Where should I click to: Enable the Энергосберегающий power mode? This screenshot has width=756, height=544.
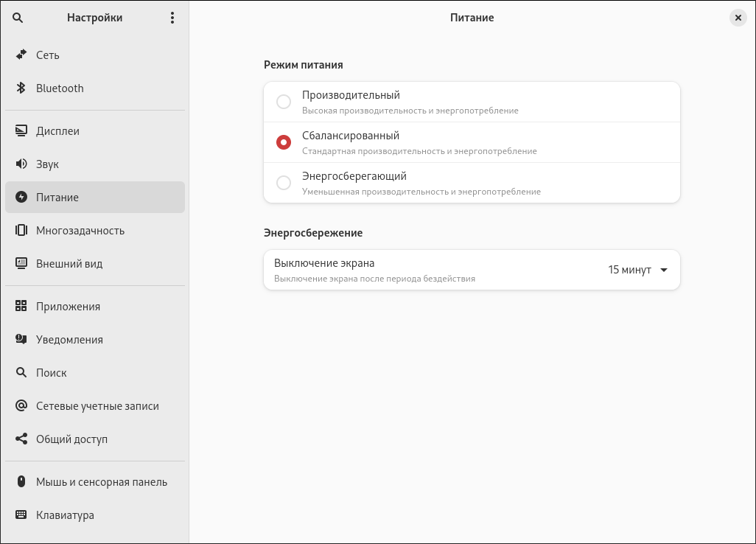point(284,183)
